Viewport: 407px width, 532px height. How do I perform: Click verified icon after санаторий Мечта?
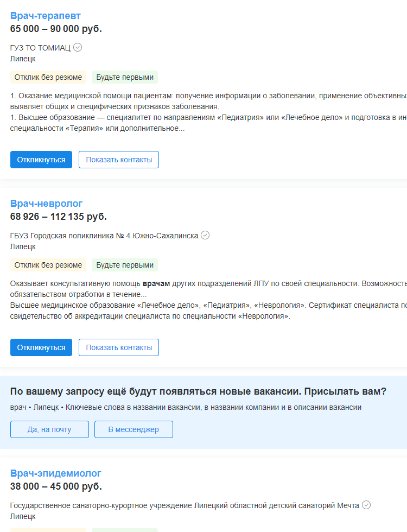click(366, 505)
